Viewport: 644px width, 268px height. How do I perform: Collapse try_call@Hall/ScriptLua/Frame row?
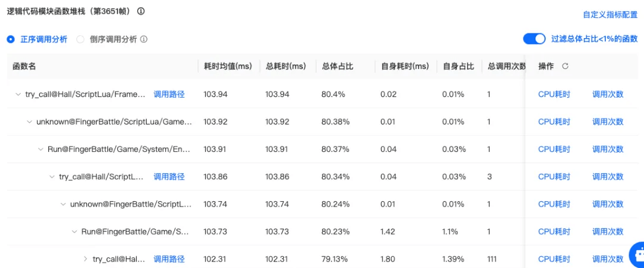(x=17, y=94)
